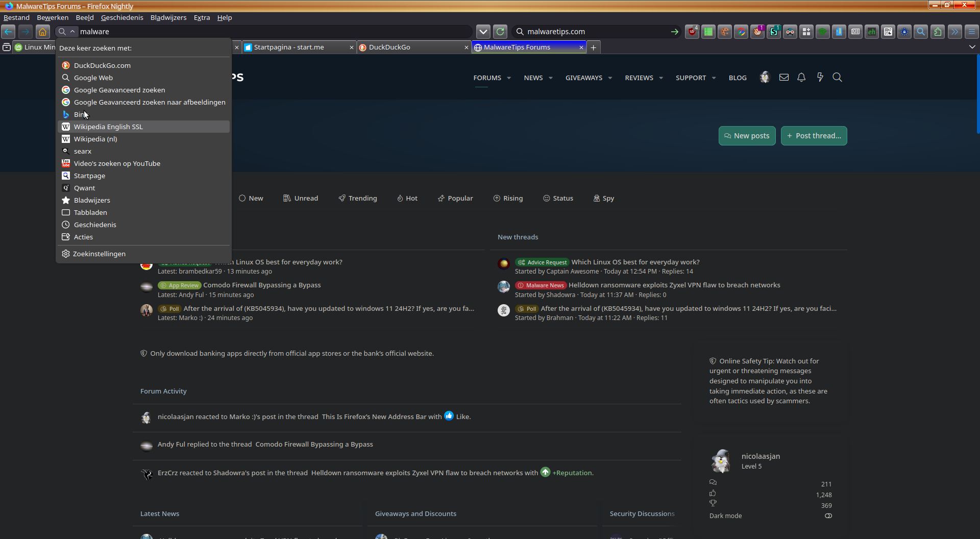This screenshot has width=980, height=539.
Task: Open the Geschiedenis menu in the menu bar
Action: tap(122, 17)
